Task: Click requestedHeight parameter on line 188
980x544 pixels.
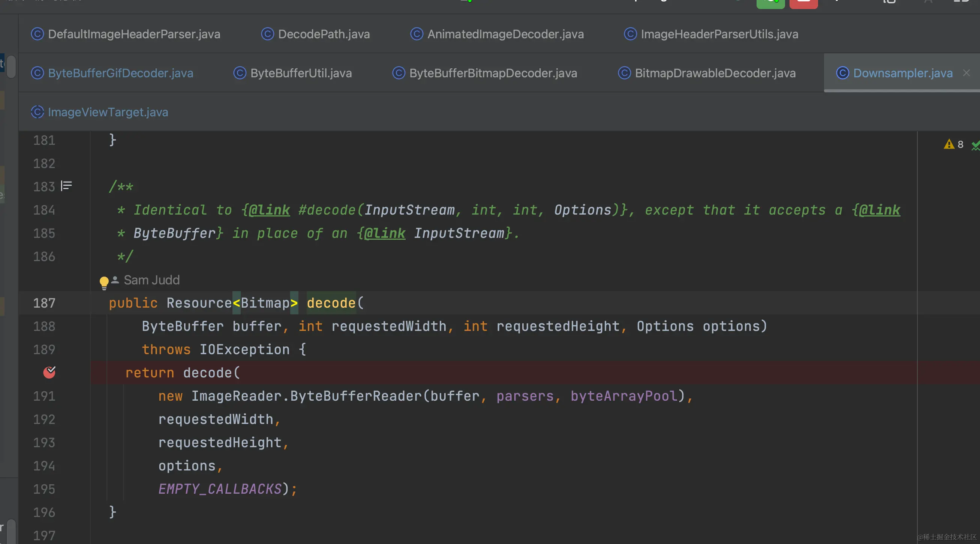Action: click(558, 326)
